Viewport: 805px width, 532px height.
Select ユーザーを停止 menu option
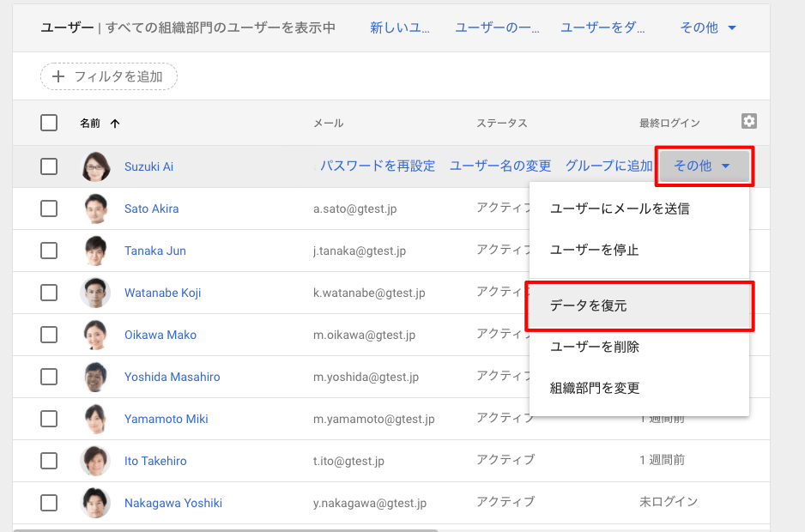click(594, 251)
